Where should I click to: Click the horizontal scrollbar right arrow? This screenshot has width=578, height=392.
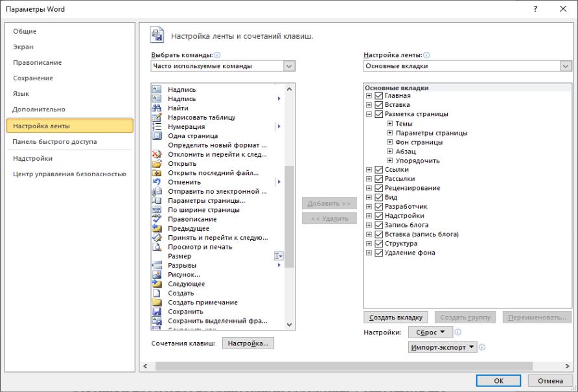click(568, 366)
